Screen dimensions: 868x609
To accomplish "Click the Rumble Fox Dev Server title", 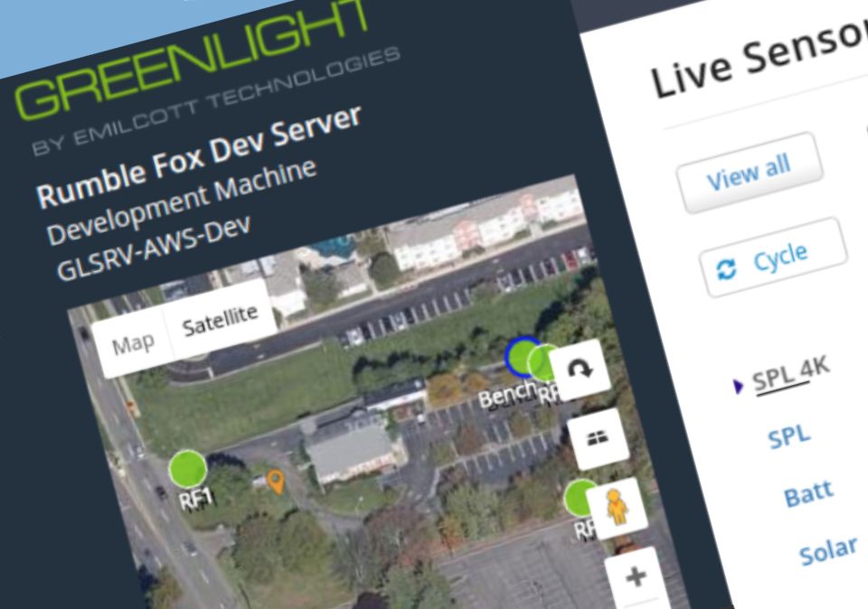I will (x=199, y=156).
